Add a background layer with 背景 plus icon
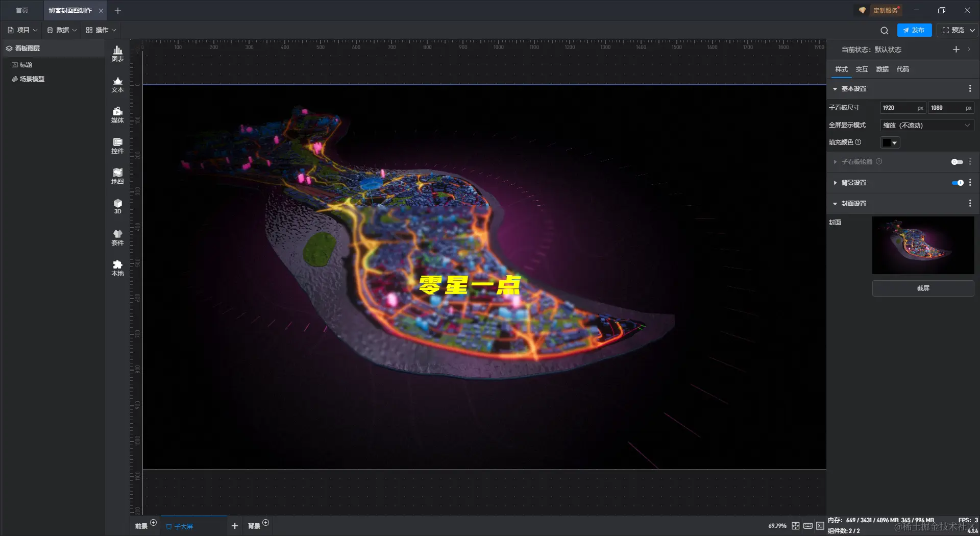Image resolution: width=980 pixels, height=536 pixels. tap(265, 523)
